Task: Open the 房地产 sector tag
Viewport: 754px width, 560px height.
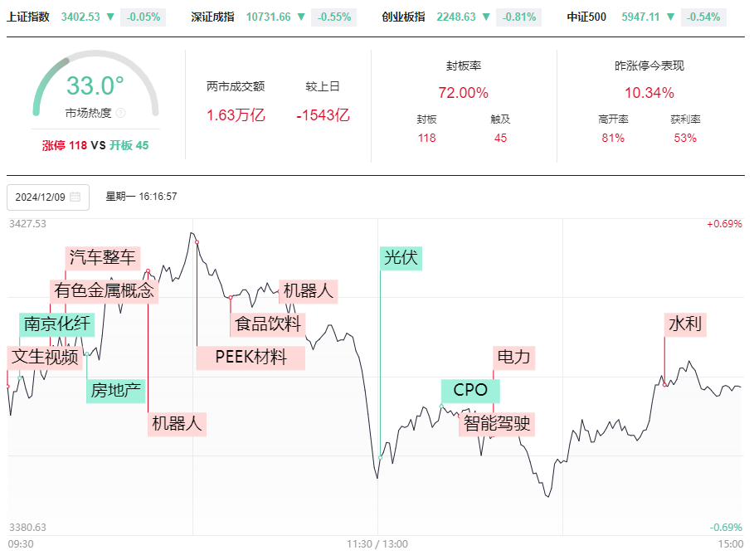Action: (x=116, y=391)
